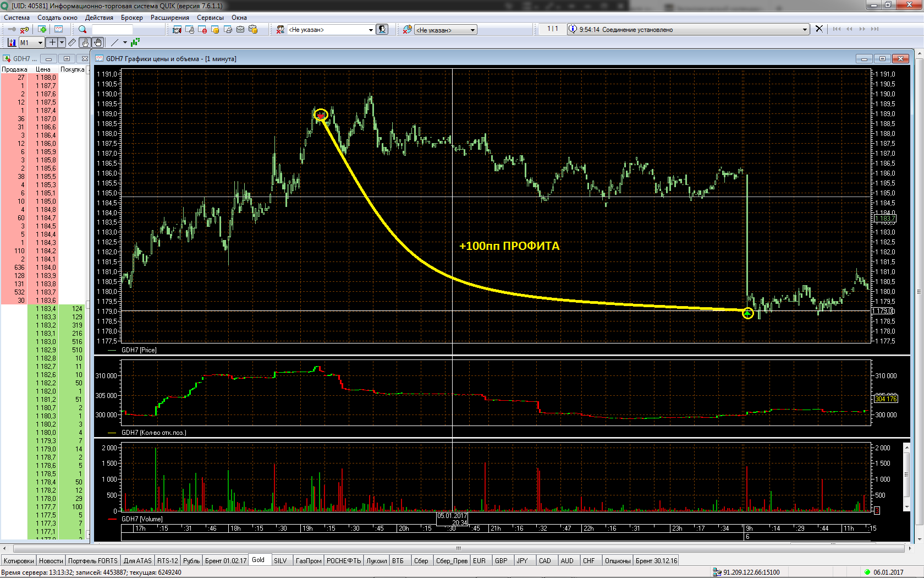Open the M1 timeframe dropdown
Screen dimensions: 924x578
(x=31, y=42)
